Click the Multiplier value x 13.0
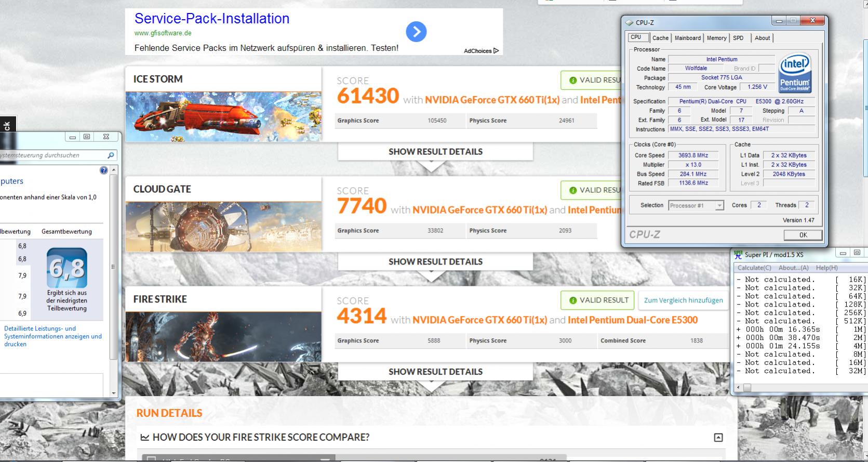Screen dimensions: 868x462 (x=693, y=165)
